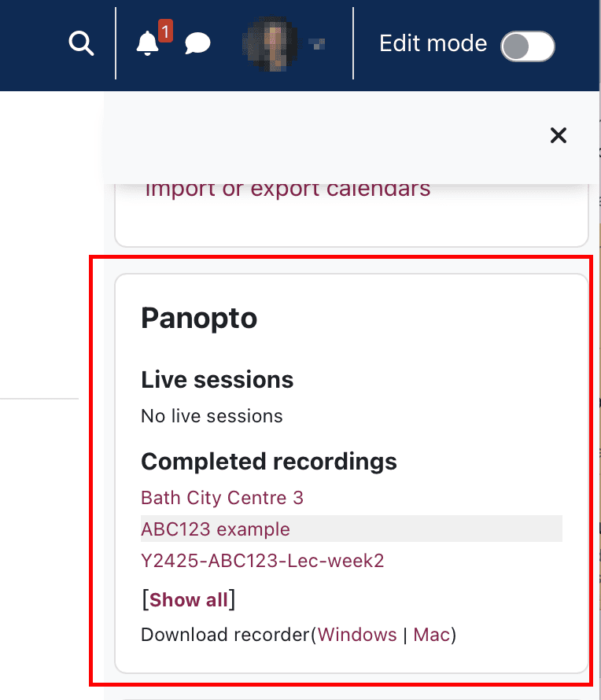Open the notifications bell
This screenshot has width=601, height=700.
147,45
